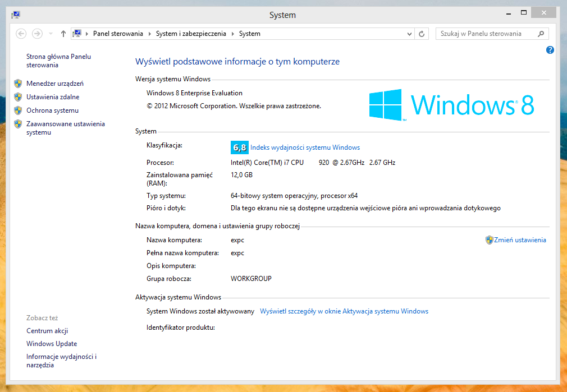Click the System window icon in title bar
The height and width of the screenshot is (392, 567).
[16, 15]
